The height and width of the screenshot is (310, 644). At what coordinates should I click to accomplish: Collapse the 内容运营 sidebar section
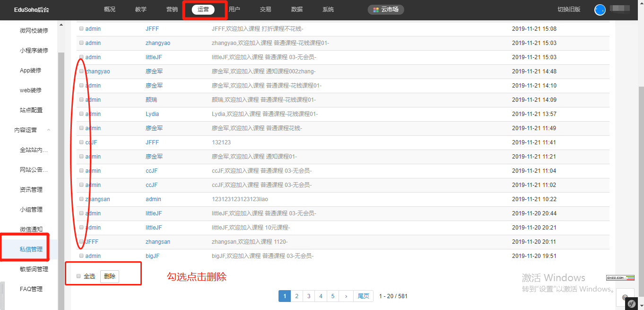(x=48, y=130)
